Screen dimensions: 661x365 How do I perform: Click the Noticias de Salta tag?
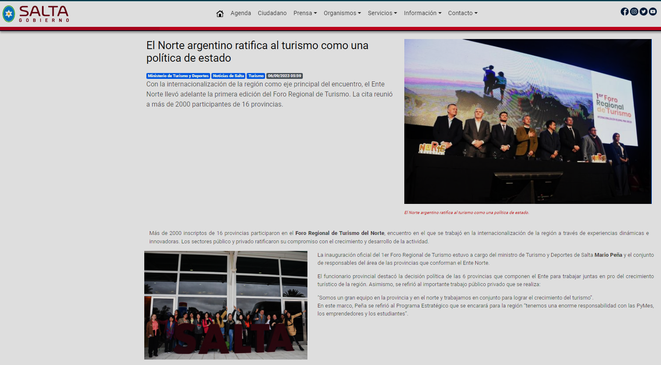[x=228, y=76]
